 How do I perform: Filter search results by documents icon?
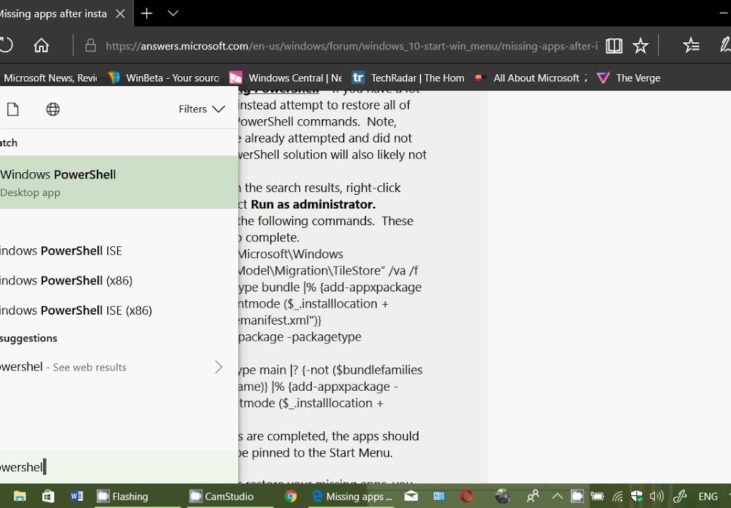(13, 109)
